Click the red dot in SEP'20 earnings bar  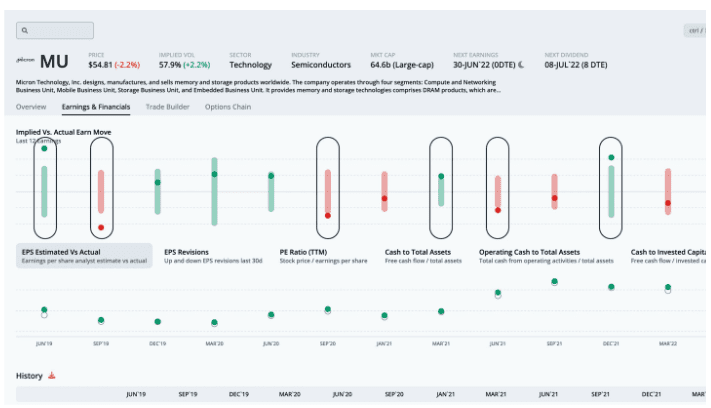click(x=327, y=215)
